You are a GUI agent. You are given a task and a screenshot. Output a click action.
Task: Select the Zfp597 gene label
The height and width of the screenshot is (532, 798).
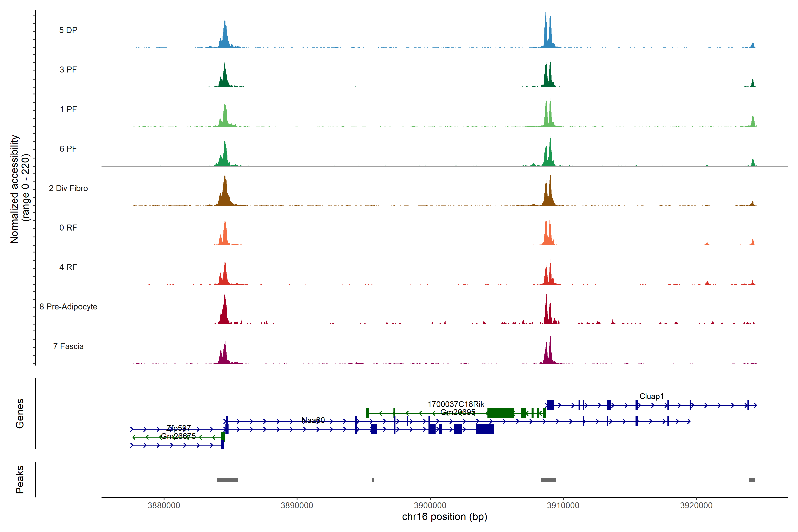point(178,428)
